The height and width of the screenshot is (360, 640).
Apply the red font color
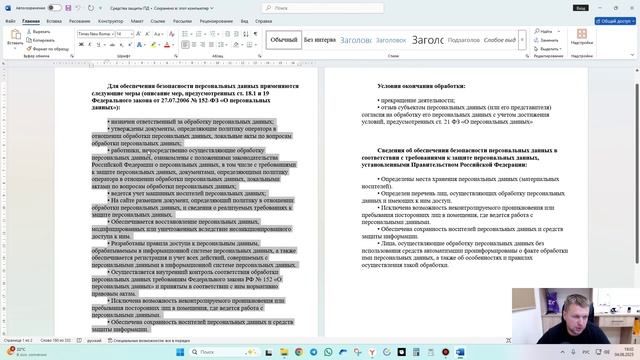click(167, 45)
